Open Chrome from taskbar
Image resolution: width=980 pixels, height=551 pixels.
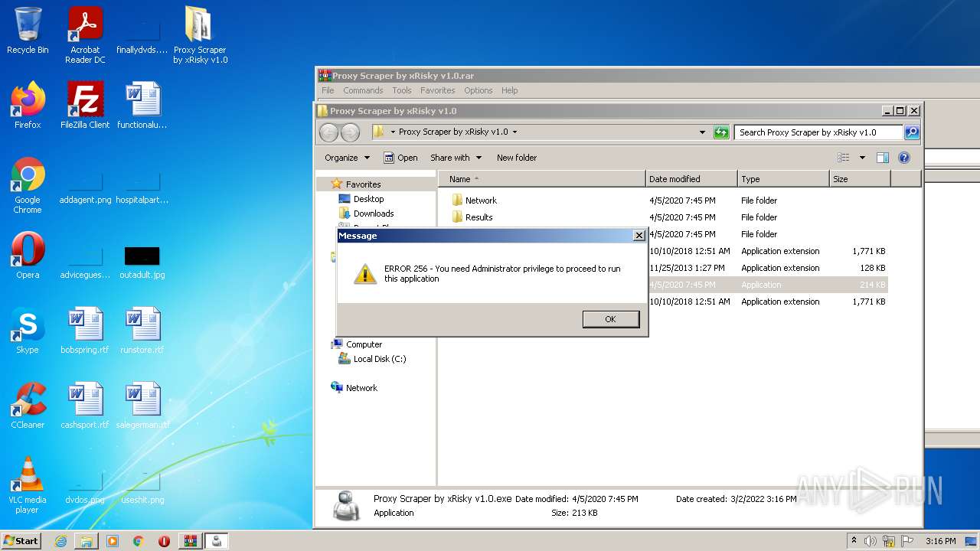[x=139, y=541]
